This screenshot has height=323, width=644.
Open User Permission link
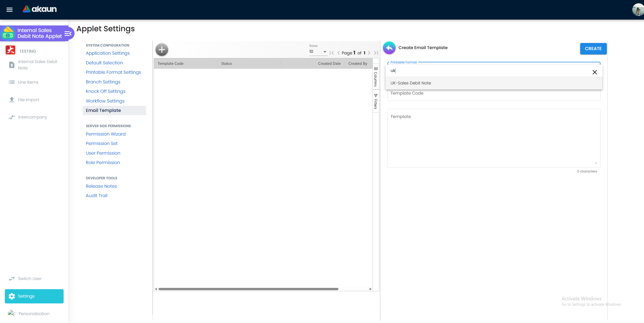(103, 153)
